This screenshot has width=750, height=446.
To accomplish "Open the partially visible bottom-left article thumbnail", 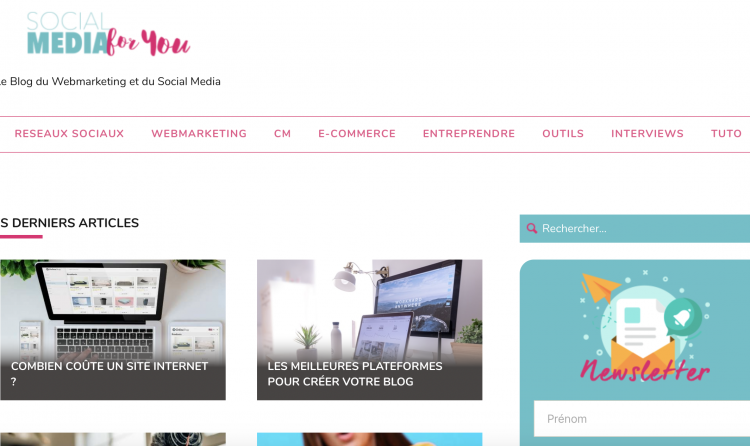I will click(113, 439).
